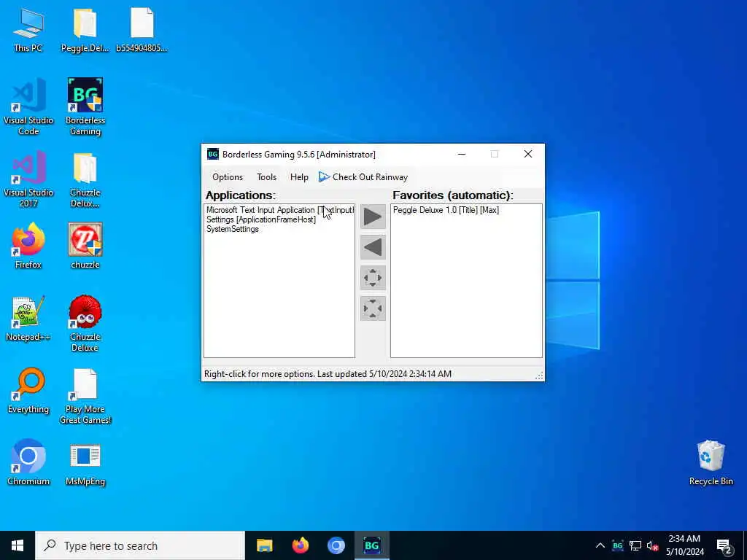Minimize the Borderless Gaming window
Image resolution: width=747 pixels, height=560 pixels.
[462, 155]
